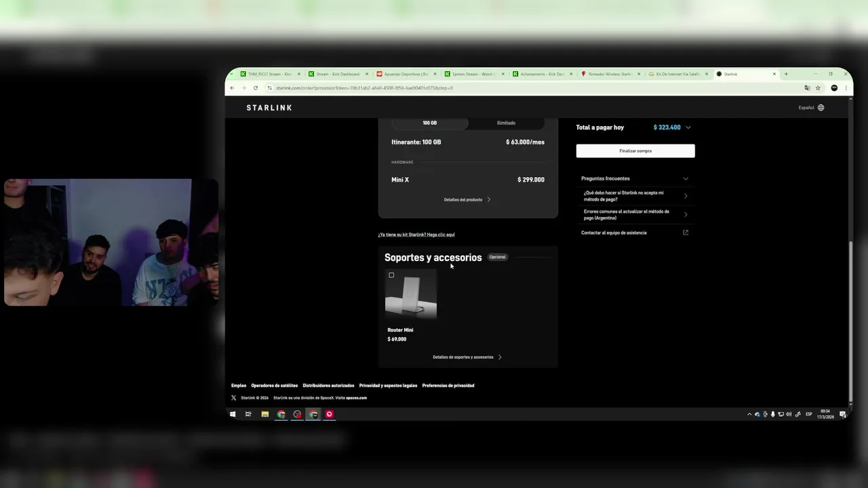868x488 pixels.
Task: Open external link icon beside Contactar al equipo
Action: tap(686, 232)
